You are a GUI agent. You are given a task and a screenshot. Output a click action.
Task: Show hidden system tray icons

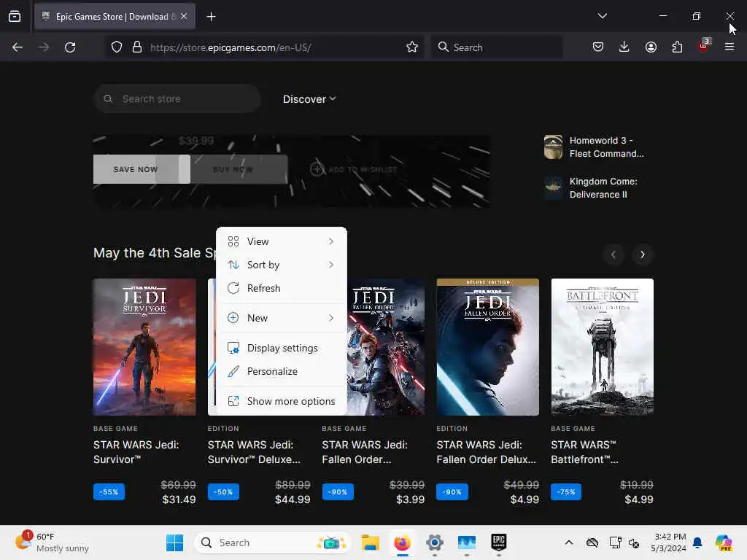pos(569,542)
